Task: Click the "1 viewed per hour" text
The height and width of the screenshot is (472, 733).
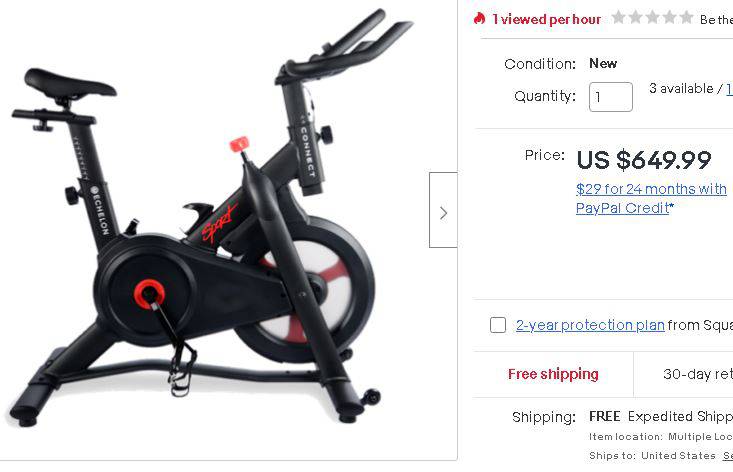Action: [x=546, y=19]
